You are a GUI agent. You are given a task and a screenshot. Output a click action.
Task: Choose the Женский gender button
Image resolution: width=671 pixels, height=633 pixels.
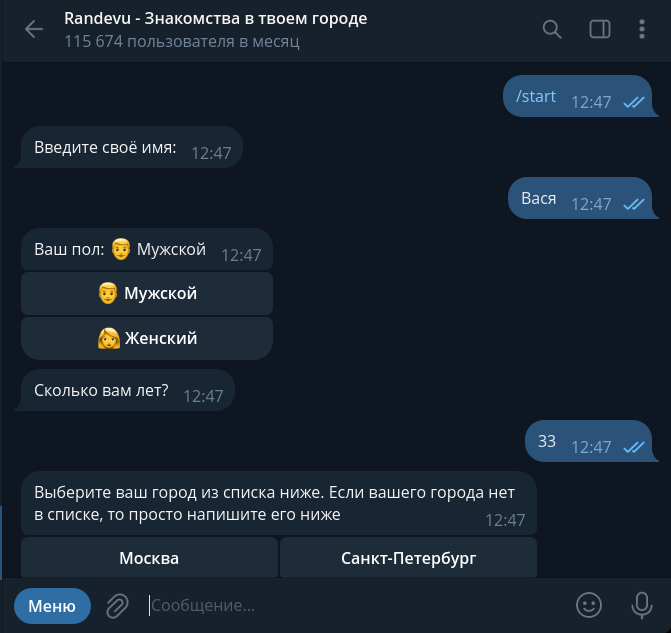coord(147,338)
